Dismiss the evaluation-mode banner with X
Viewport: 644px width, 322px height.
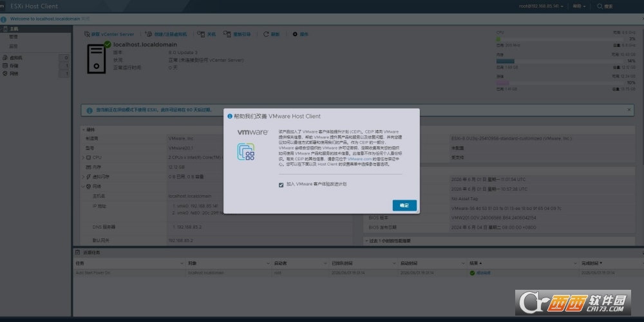tap(629, 109)
